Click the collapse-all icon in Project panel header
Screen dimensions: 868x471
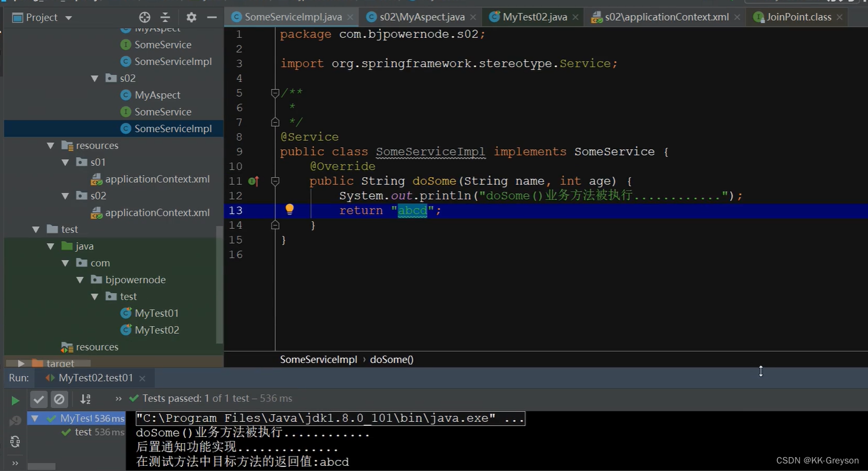(x=165, y=17)
